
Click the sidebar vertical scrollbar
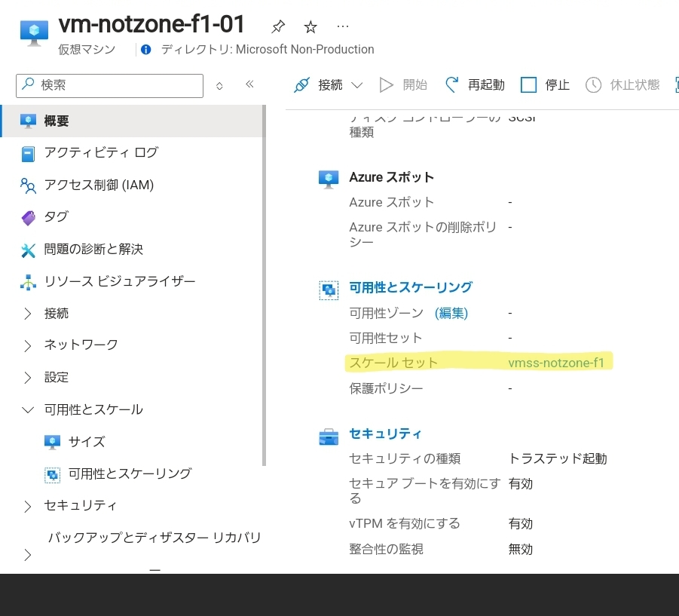click(x=265, y=286)
